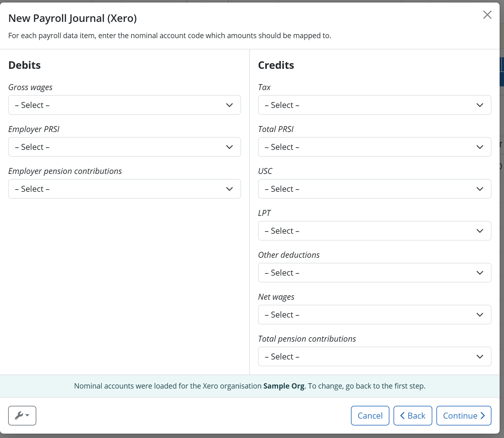Open the USC account dropdown
504x438 pixels.
(374, 189)
